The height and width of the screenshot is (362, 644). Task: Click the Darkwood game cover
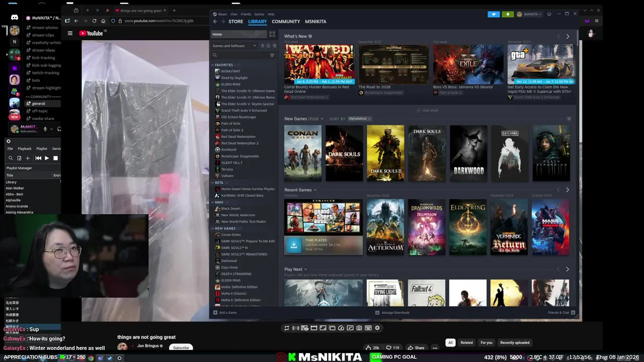pos(468,153)
